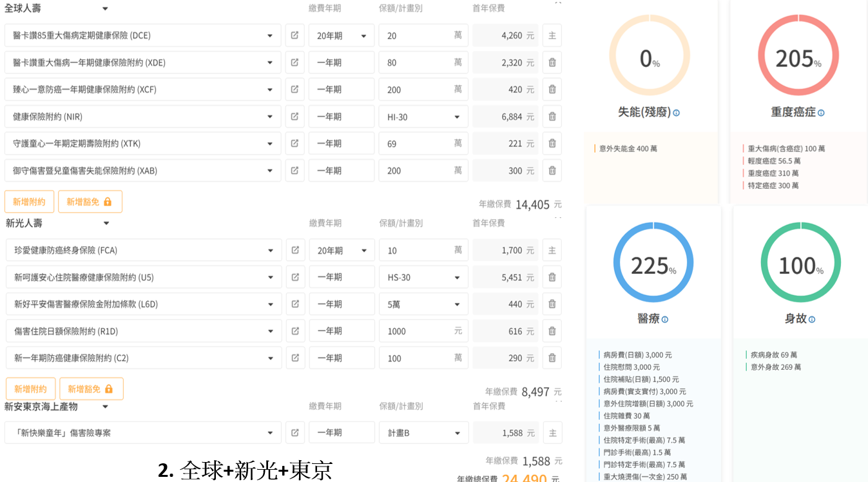Open the 5萬 coverage dropdown for L6D

pos(424,304)
